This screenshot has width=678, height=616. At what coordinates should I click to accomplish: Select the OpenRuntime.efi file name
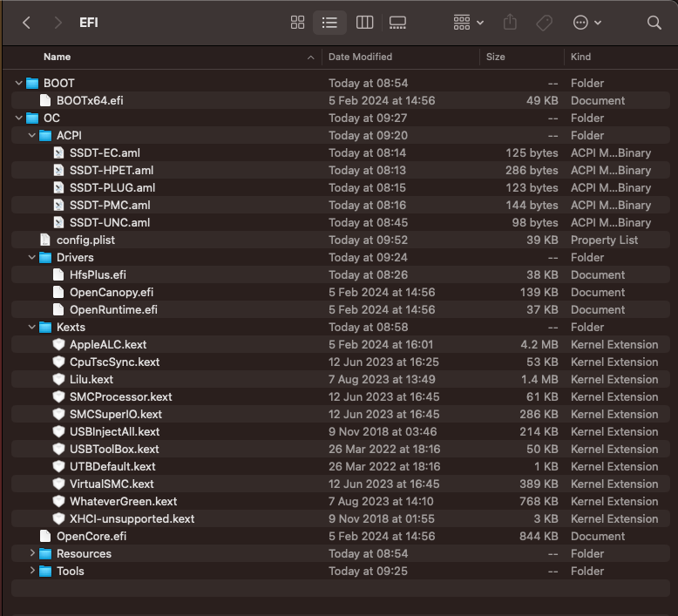pyautogui.click(x=113, y=309)
